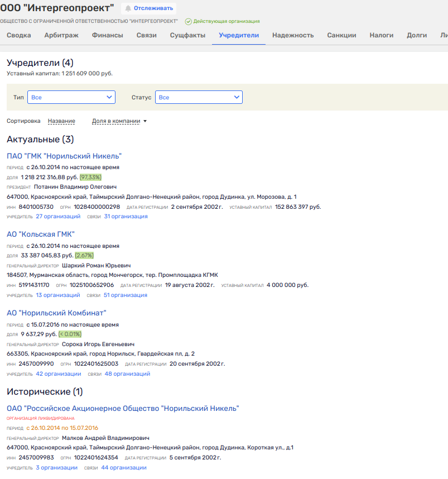
Task: Click the Норильск, Гвардейская пл. address
Action: click(x=101, y=354)
